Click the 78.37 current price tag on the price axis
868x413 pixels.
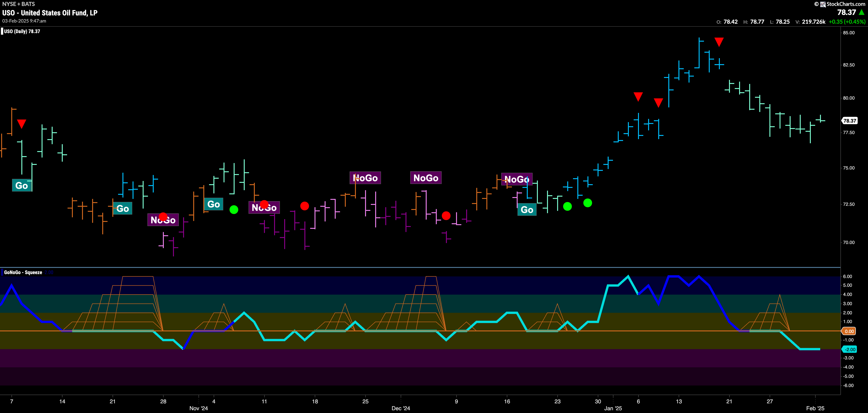[x=849, y=121]
